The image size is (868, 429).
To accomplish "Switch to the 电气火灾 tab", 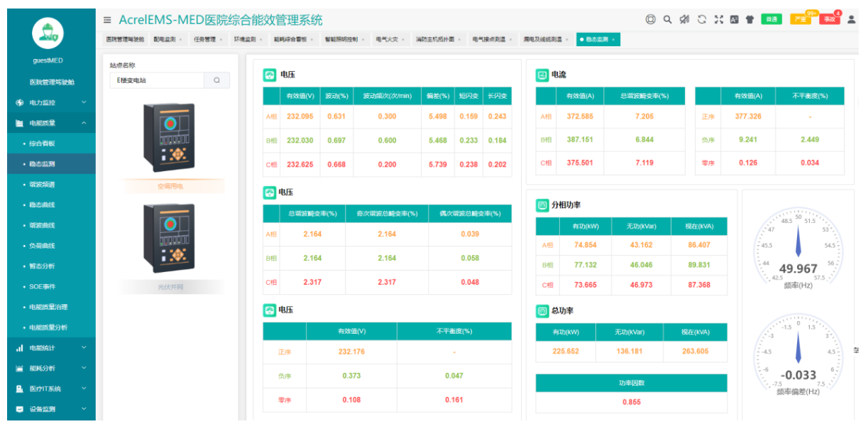I will (387, 40).
